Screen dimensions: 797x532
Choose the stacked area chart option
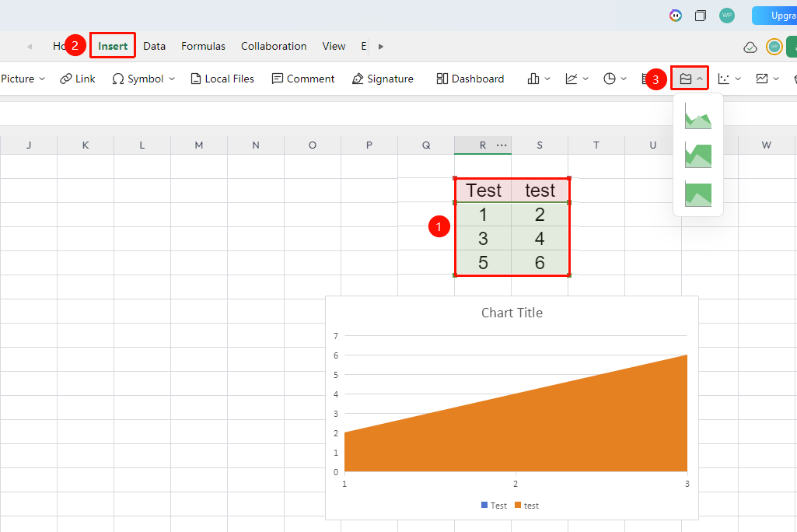click(698, 155)
